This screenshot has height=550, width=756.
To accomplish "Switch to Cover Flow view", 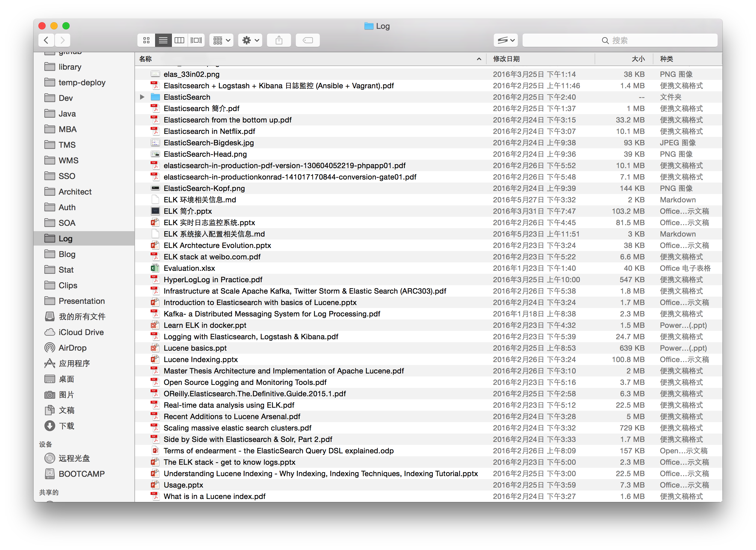I will click(196, 40).
